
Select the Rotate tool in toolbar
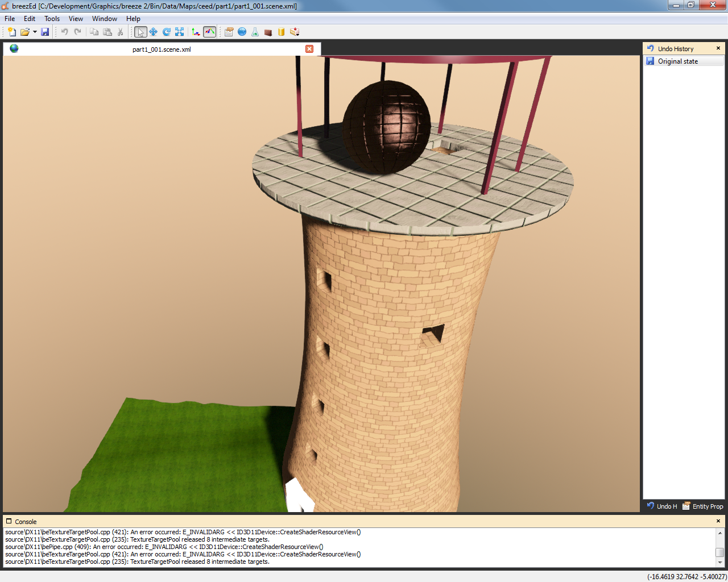167,32
